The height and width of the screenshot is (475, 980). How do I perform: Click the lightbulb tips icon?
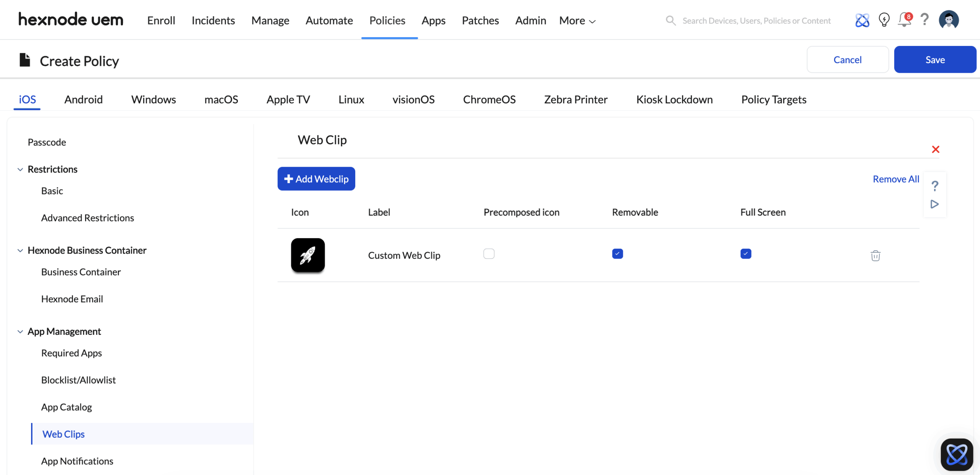point(884,20)
